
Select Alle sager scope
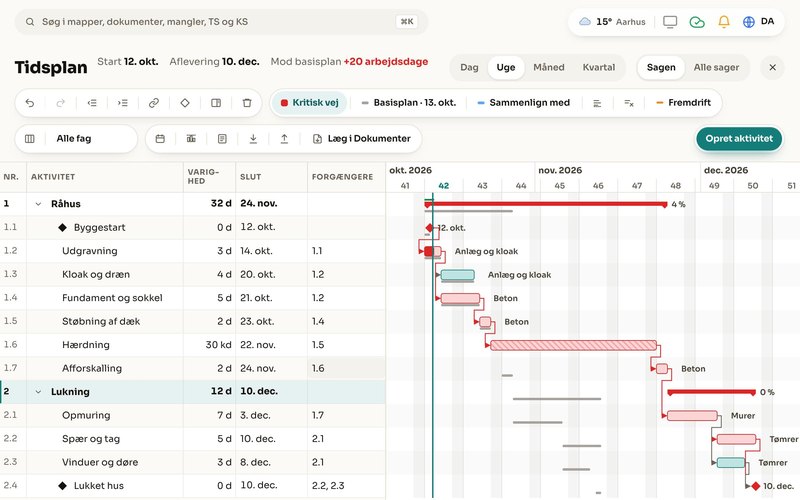716,67
